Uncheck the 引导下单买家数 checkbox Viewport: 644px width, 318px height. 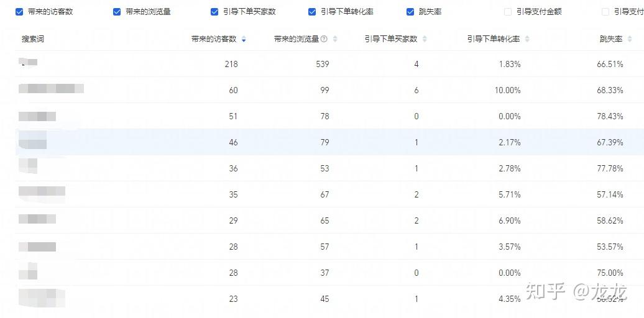click(x=214, y=12)
